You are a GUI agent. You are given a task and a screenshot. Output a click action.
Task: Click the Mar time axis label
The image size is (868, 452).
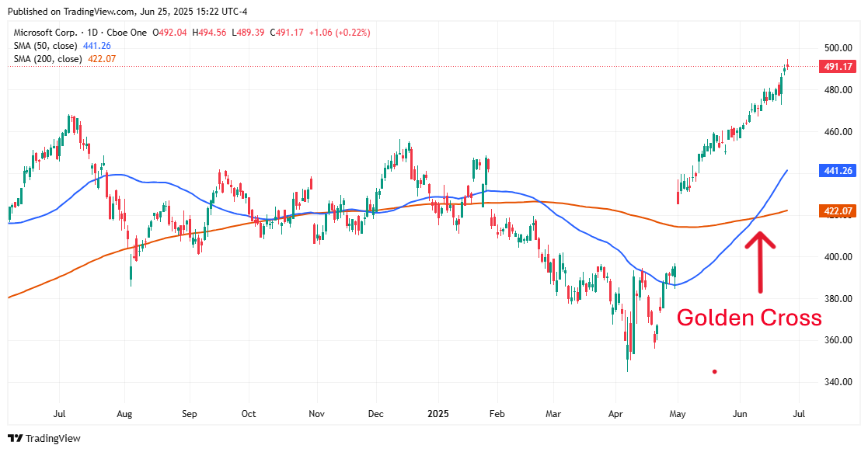[x=553, y=414]
